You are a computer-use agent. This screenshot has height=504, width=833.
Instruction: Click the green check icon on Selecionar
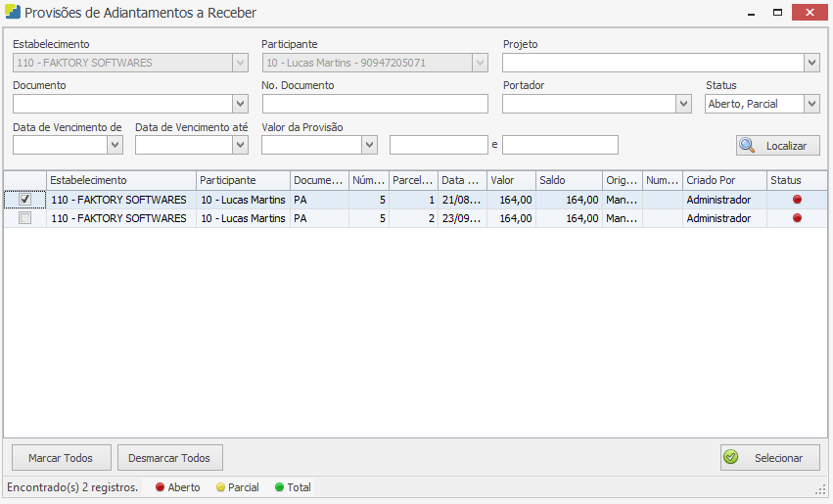click(730, 458)
